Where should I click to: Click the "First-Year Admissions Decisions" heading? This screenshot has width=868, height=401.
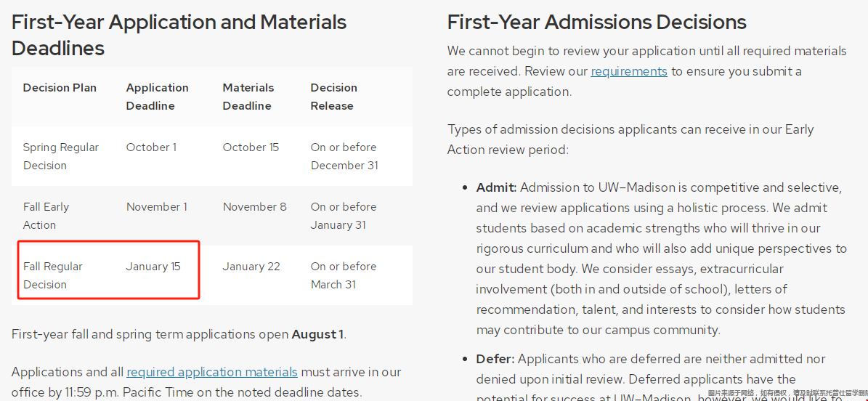click(x=596, y=23)
